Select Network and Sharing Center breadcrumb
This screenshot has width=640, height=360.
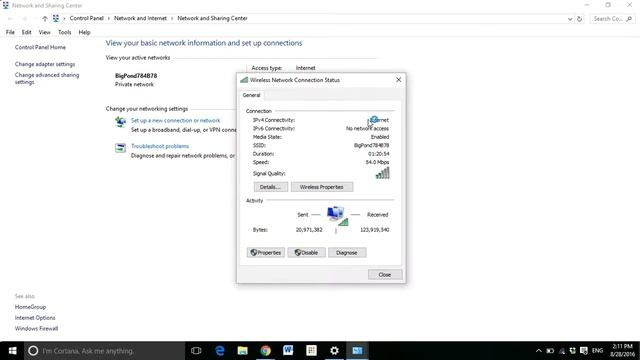[212, 18]
